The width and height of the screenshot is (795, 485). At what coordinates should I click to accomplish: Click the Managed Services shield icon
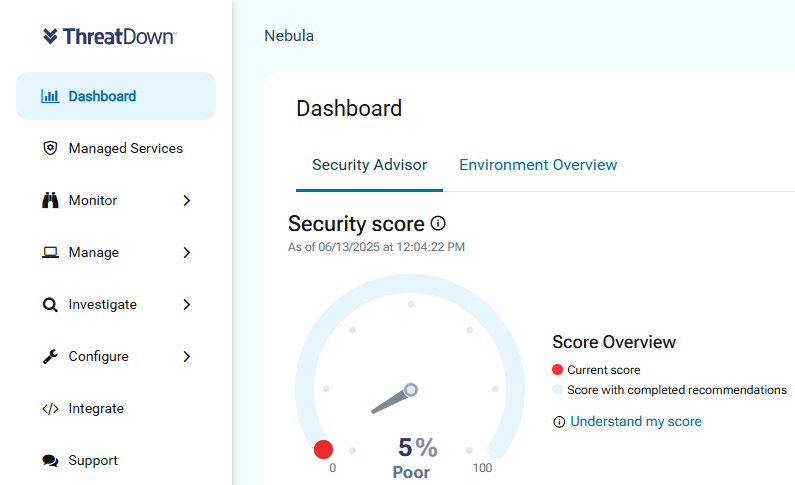click(x=50, y=148)
